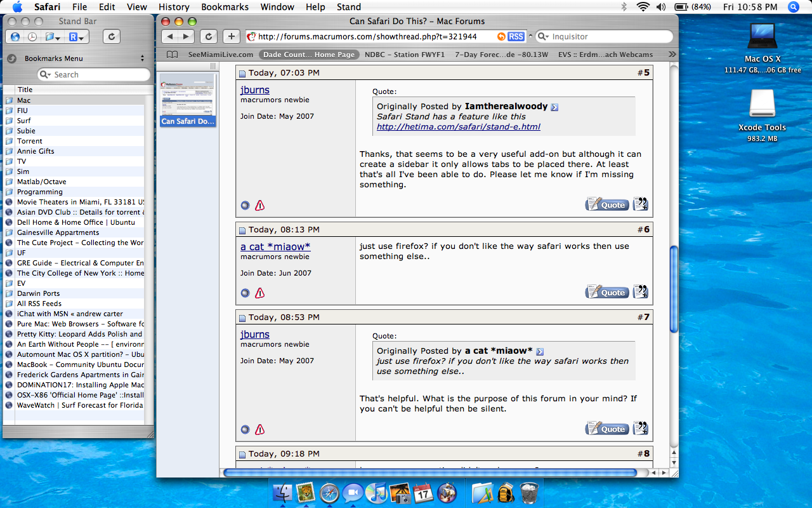Select the 'Can Safari Do...' tab thumbnail

point(188,100)
